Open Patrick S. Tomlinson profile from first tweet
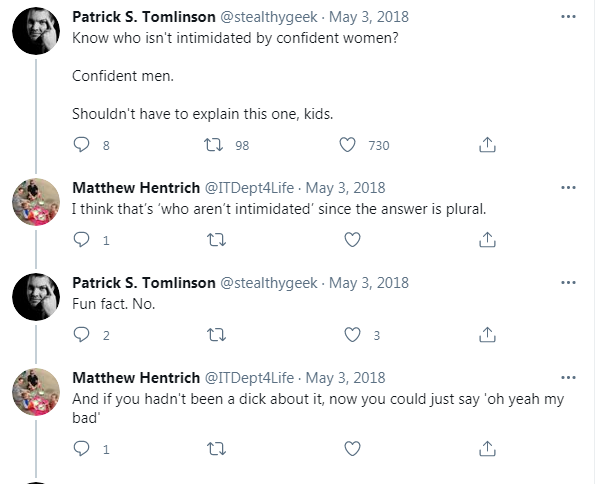The width and height of the screenshot is (607, 484). [144, 17]
